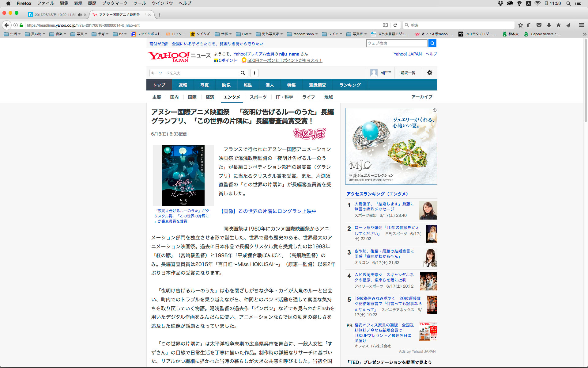Click the blue web search magnifier button
This screenshot has height=368, width=588.
[432, 43]
